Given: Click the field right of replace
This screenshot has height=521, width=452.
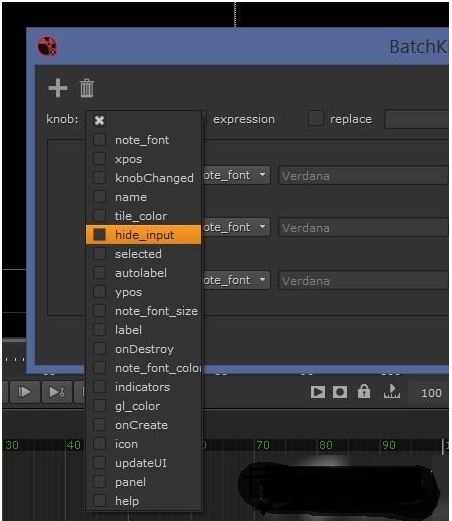Looking at the screenshot, I should coord(416,119).
